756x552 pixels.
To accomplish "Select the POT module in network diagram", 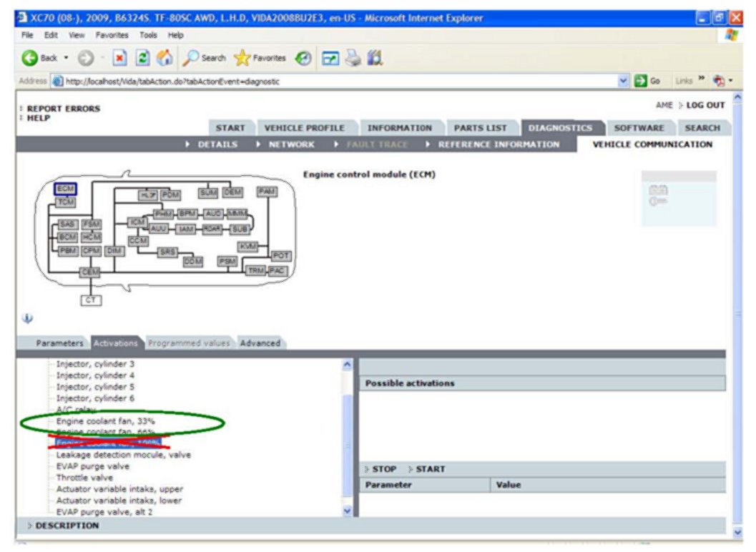I will point(281,255).
